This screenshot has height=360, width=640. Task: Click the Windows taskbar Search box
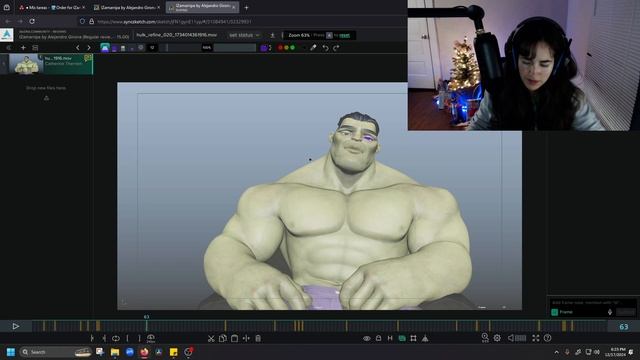(55, 352)
